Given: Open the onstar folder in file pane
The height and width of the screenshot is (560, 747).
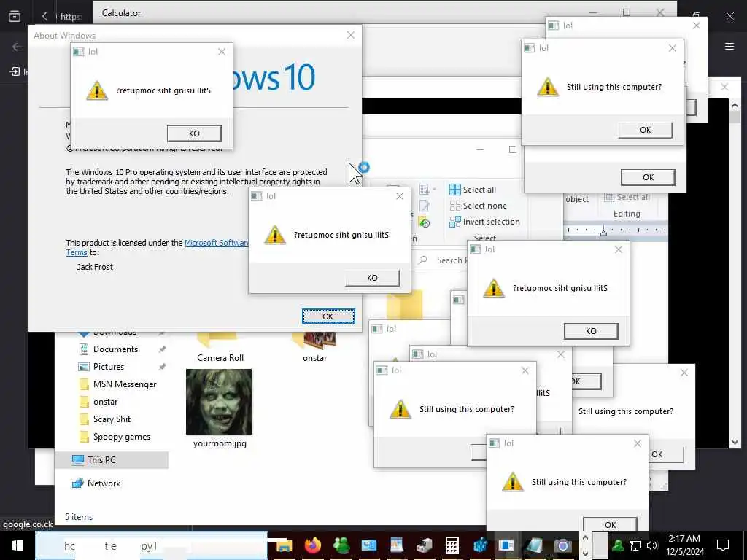Looking at the screenshot, I should [x=315, y=348].
